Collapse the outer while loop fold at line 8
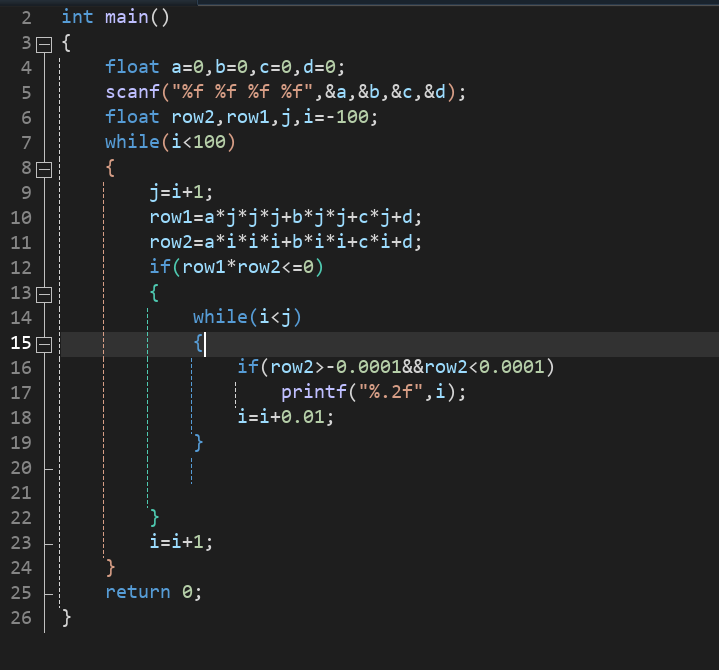 click(x=44, y=170)
